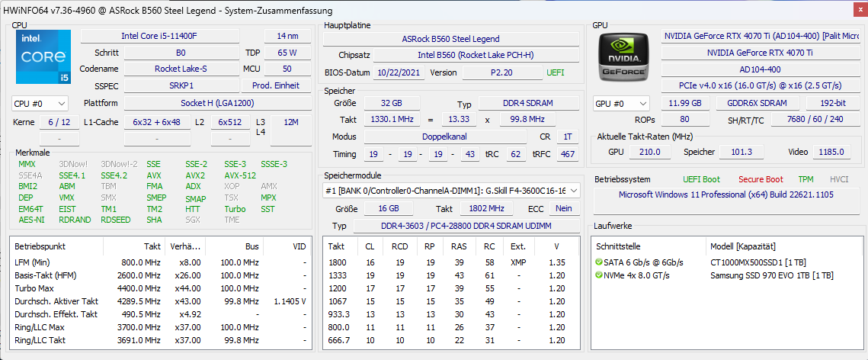This screenshot has width=868, height=360.
Task: Click the AVX-512 feature label
Action: point(240,175)
